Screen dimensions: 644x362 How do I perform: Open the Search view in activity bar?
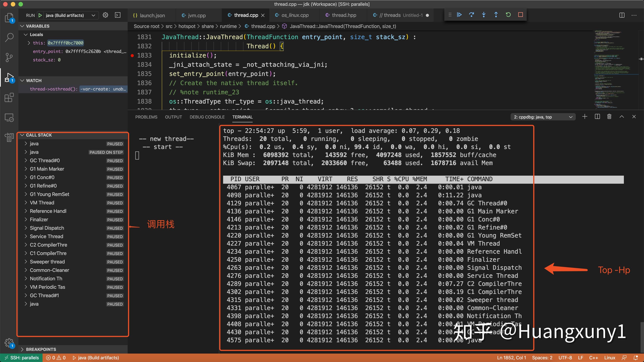pyautogui.click(x=9, y=37)
